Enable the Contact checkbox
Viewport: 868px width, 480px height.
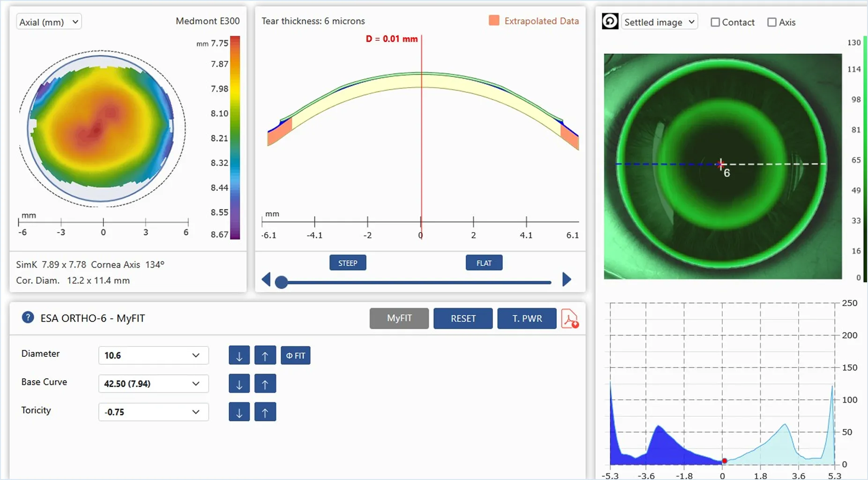pyautogui.click(x=715, y=22)
